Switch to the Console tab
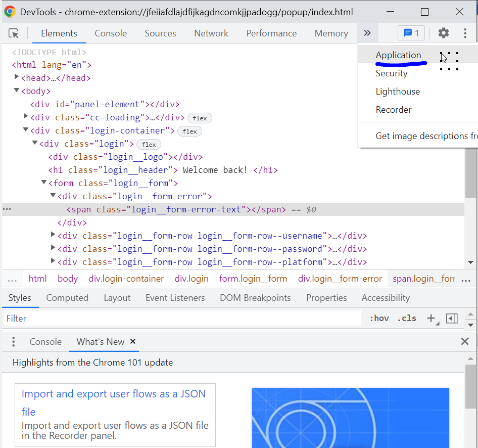478x448 pixels. [111, 33]
